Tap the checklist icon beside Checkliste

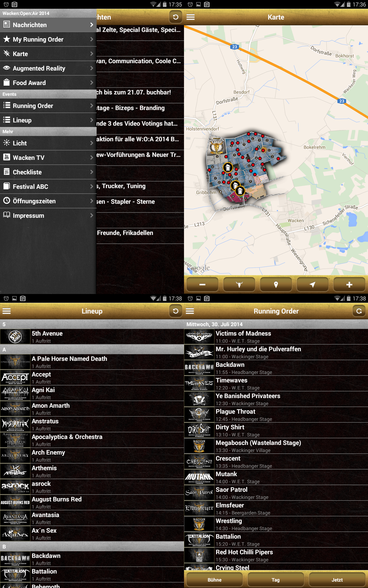7,172
